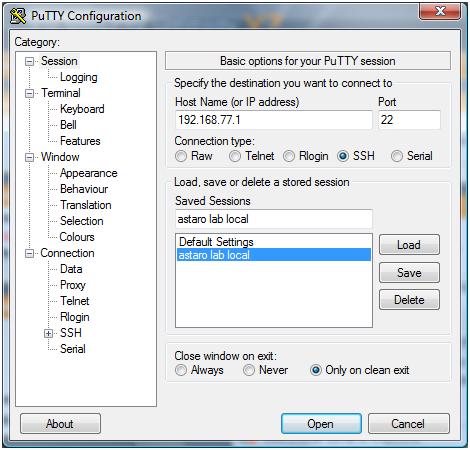The width and height of the screenshot is (470, 450).
Task: Collapse the Window category branch
Action: tap(30, 157)
